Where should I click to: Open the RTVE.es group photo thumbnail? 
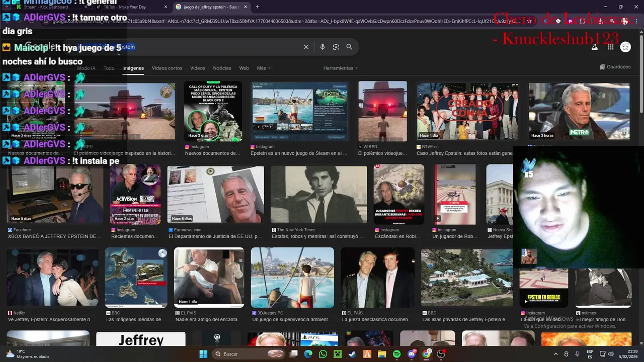point(467,111)
